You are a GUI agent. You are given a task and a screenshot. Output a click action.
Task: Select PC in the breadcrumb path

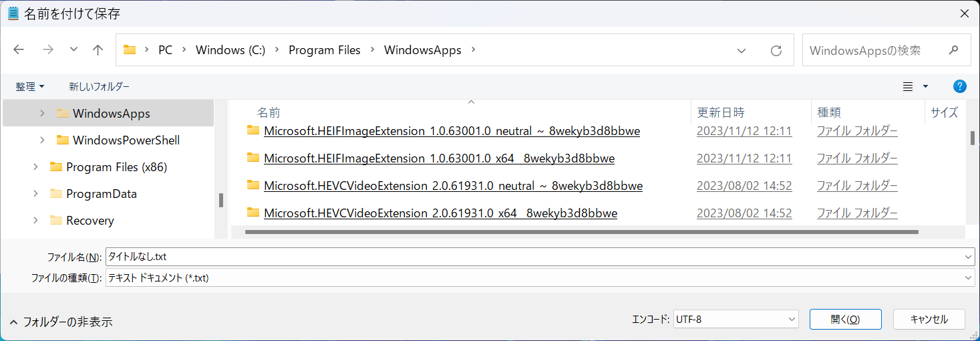click(165, 50)
